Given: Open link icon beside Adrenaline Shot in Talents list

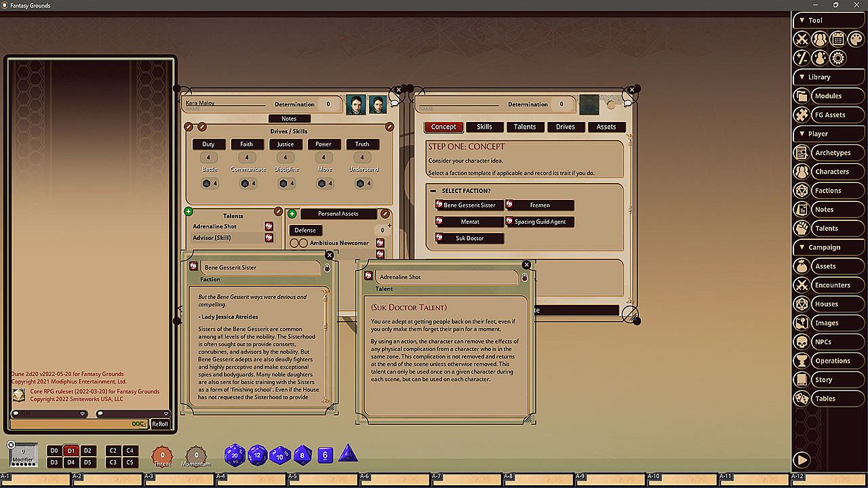Looking at the screenshot, I should coord(269,226).
